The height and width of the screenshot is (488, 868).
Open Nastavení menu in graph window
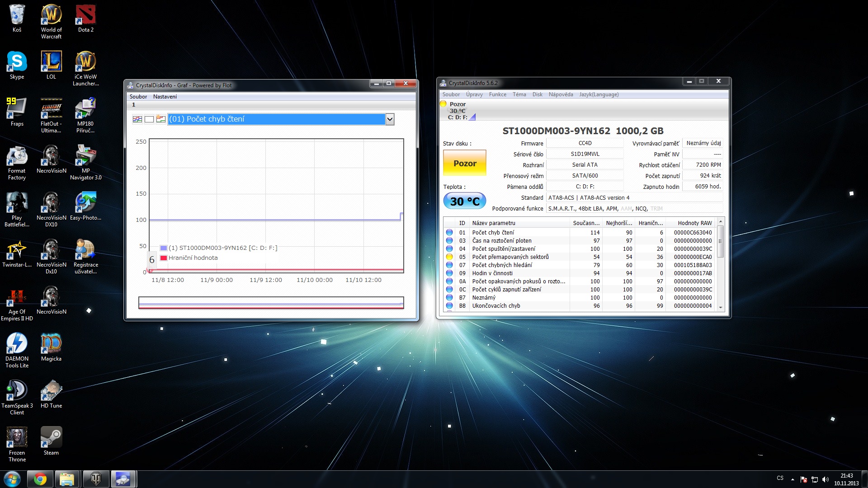pos(165,97)
